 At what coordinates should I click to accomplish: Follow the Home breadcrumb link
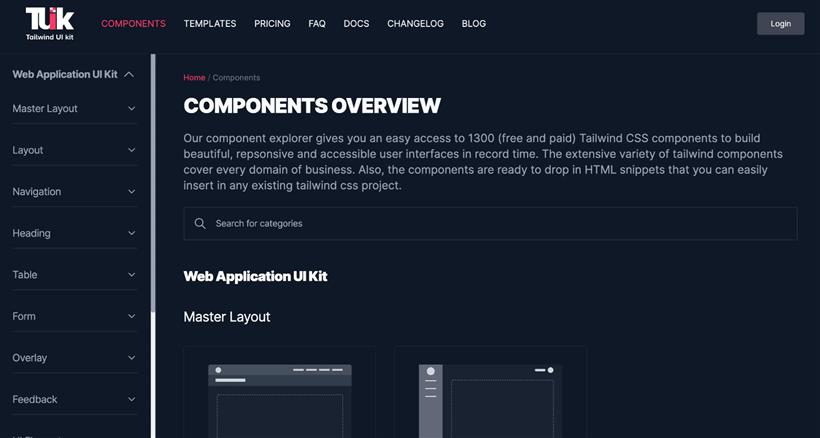point(194,77)
